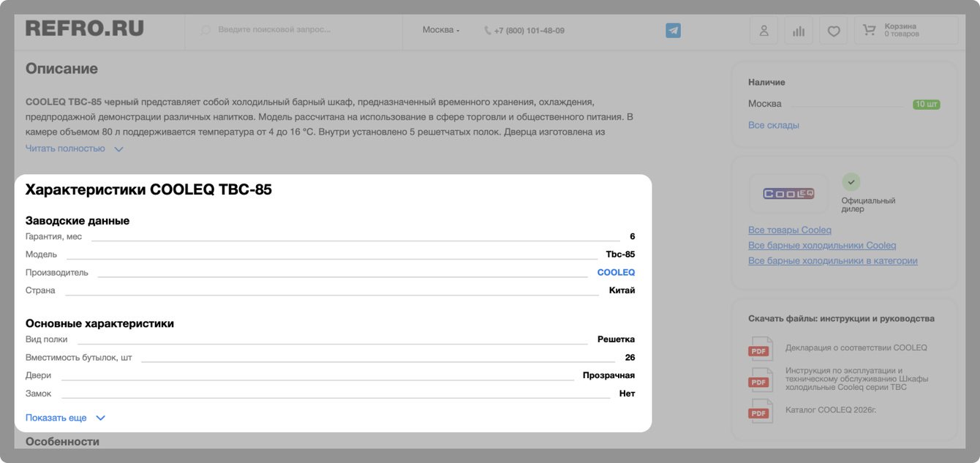This screenshot has width=980, height=463.
Task: Select the Описание heading
Action: click(x=61, y=69)
